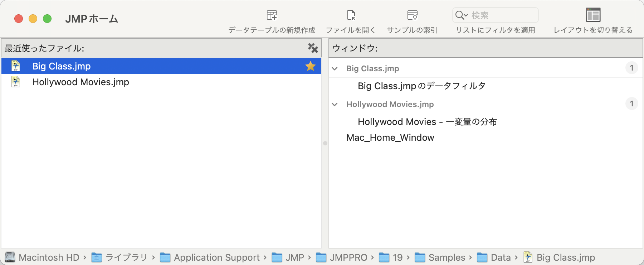
Task: Collapse the Hollywood Movies.jmp window group
Action: [335, 104]
